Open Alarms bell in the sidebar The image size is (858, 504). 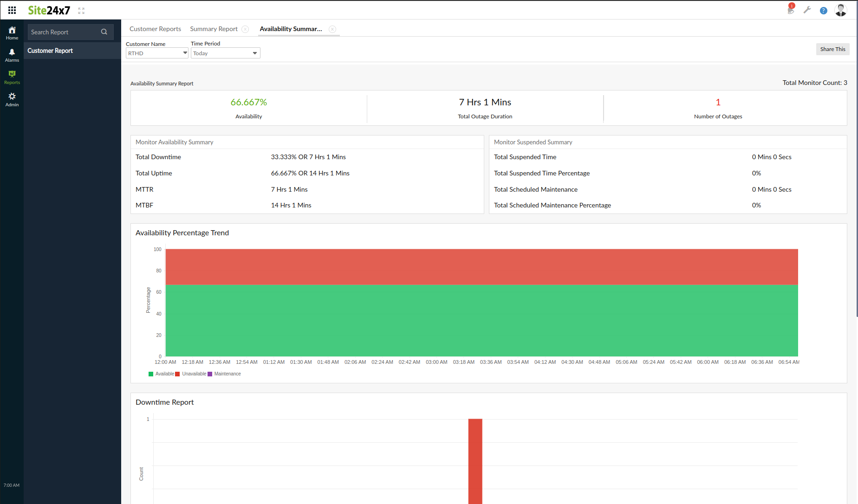[x=12, y=55]
